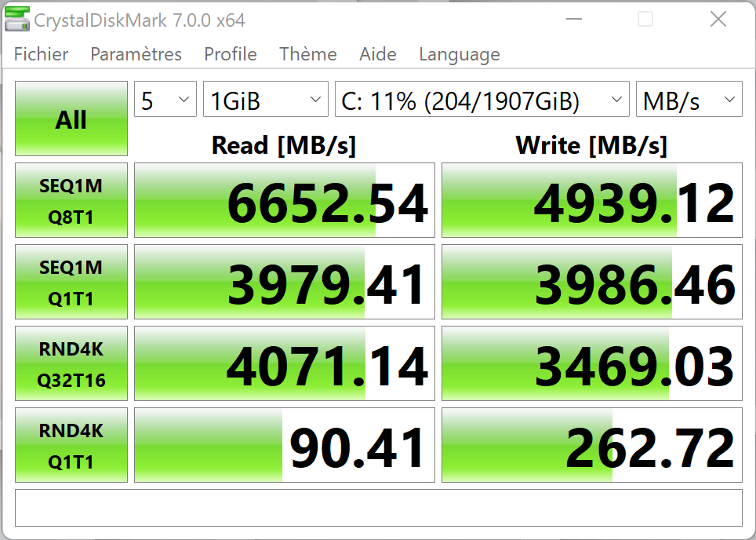Open the Language menu
This screenshot has height=540, width=756.
click(459, 54)
